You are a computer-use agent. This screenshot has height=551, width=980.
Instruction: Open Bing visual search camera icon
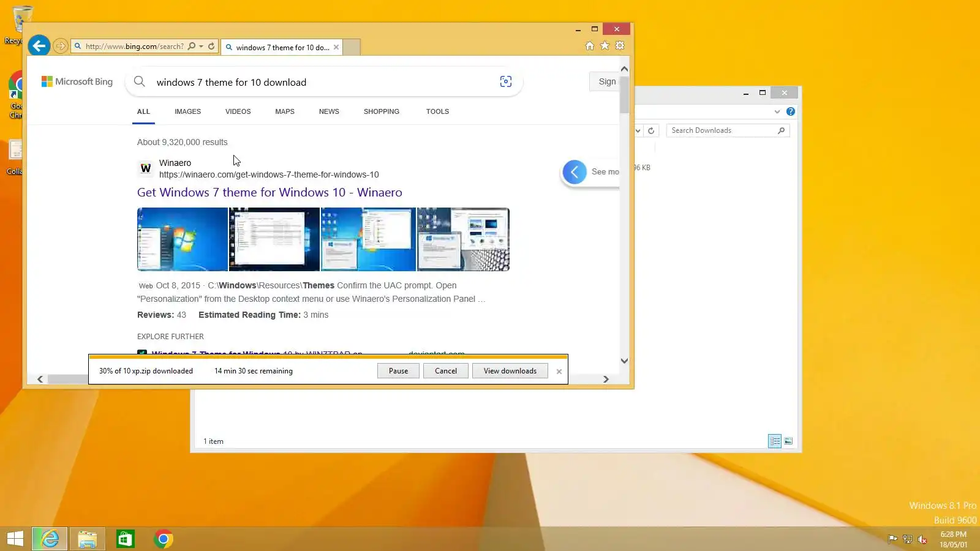click(506, 81)
